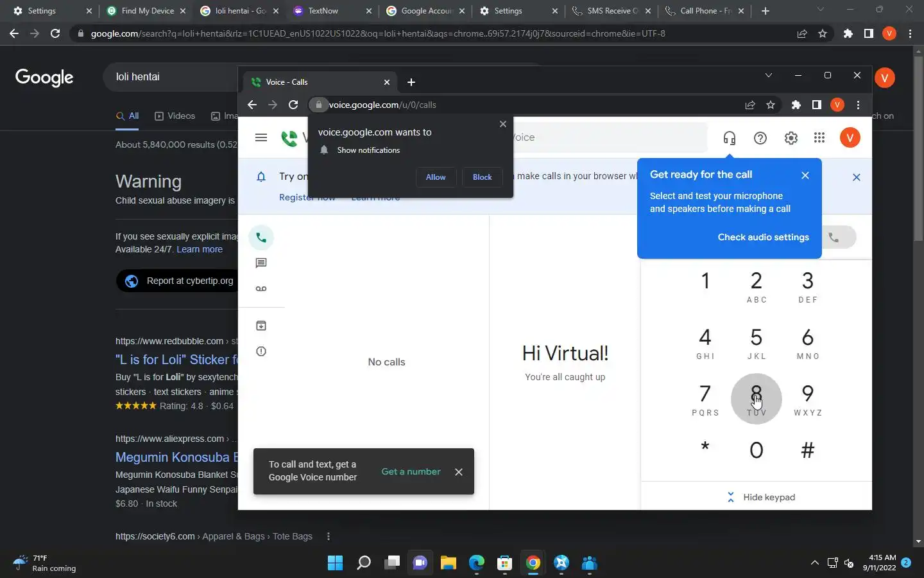Switch to the Google Account tab
Viewport: 924px width, 578px height.
tap(425, 11)
